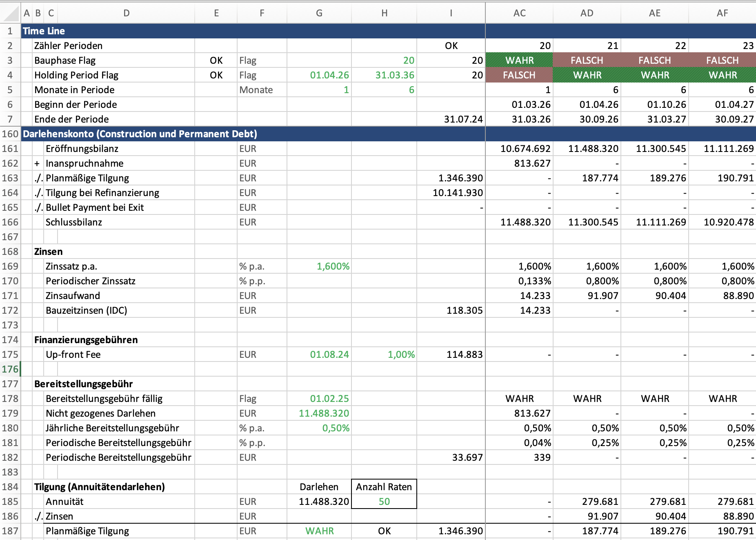Select green WAHR Bauphase Flag cell in column AC
Screen dimensions: 756x540
(x=519, y=60)
